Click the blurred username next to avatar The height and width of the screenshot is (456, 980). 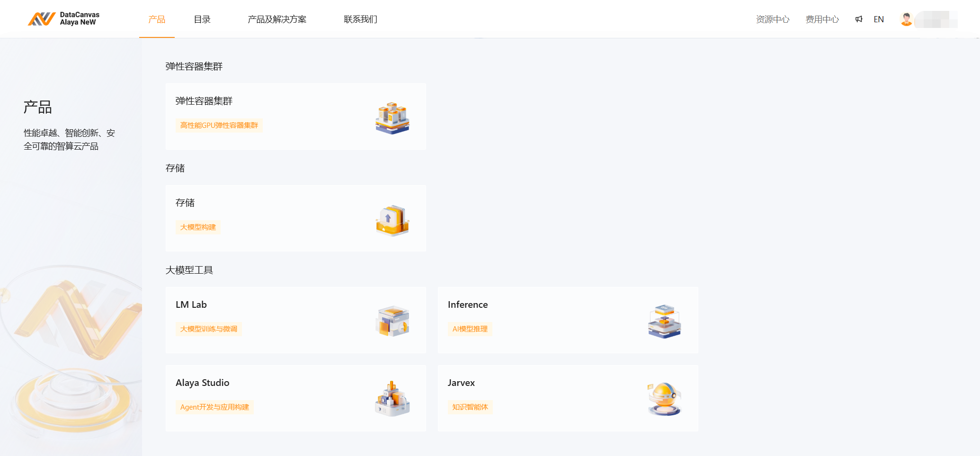[936, 19]
